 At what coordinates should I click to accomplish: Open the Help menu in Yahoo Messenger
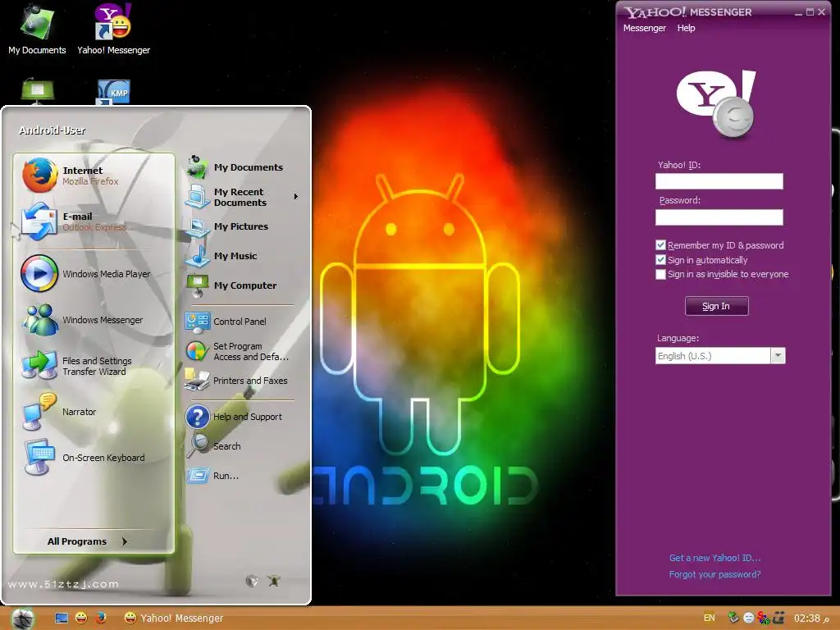(686, 28)
